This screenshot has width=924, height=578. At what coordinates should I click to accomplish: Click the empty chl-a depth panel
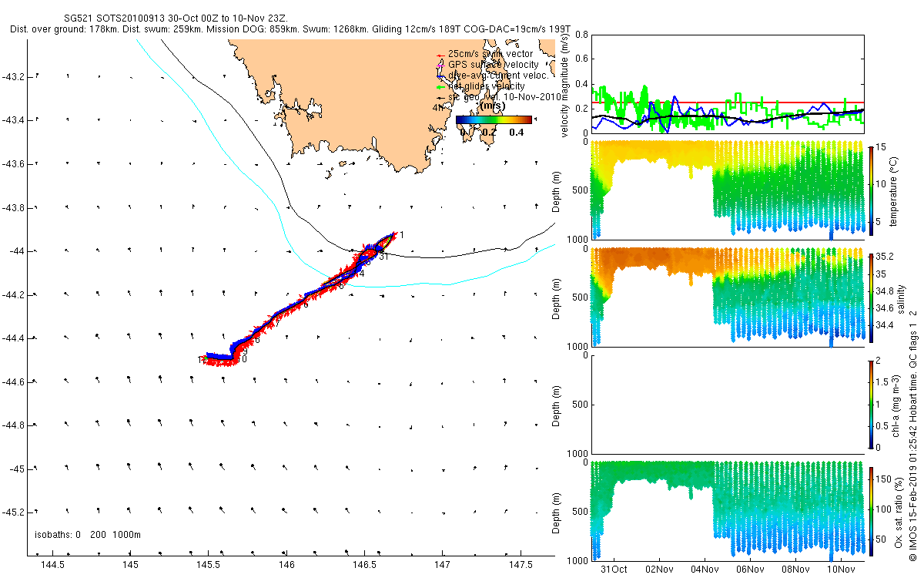tap(727, 404)
